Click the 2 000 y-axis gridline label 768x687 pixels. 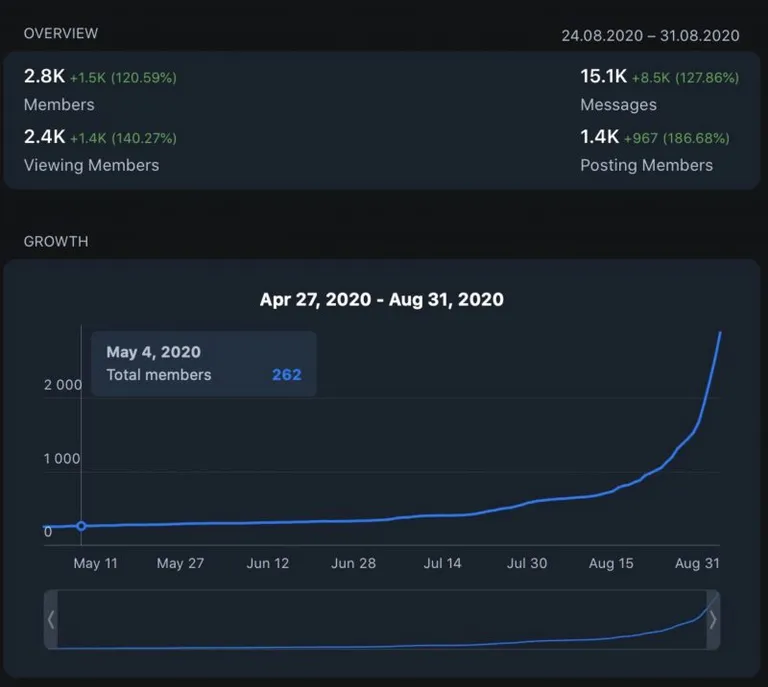[63, 385]
